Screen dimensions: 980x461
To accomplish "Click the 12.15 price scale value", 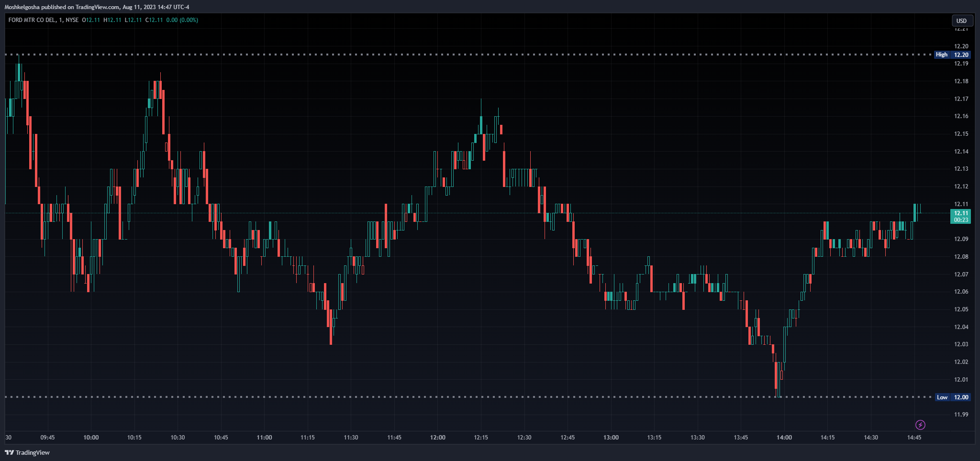I will [x=961, y=134].
